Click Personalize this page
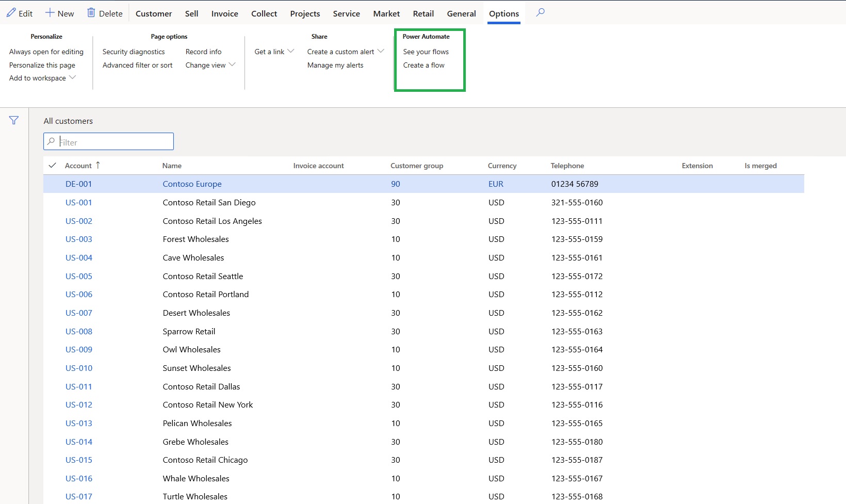The image size is (846, 504). (42, 65)
